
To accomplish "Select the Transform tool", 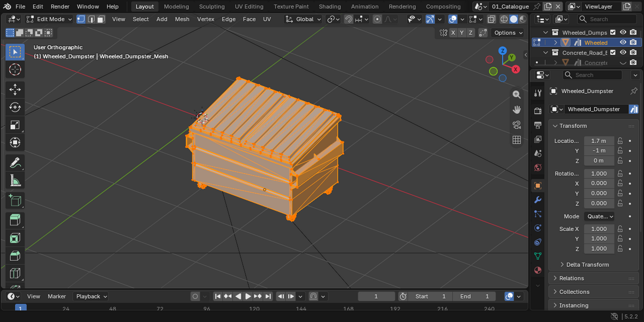I will point(15,143).
